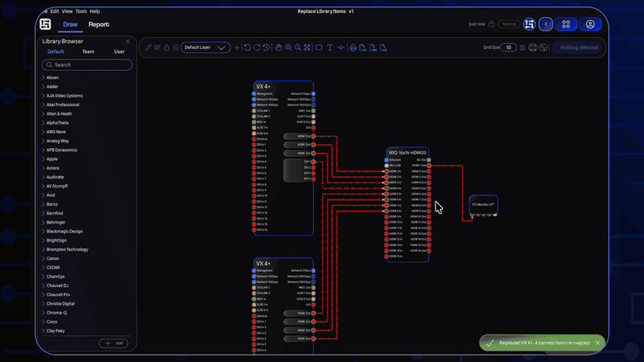Click the zoom out magnifier
Image resolution: width=644 pixels, height=362 pixels.
pyautogui.click(x=298, y=47)
